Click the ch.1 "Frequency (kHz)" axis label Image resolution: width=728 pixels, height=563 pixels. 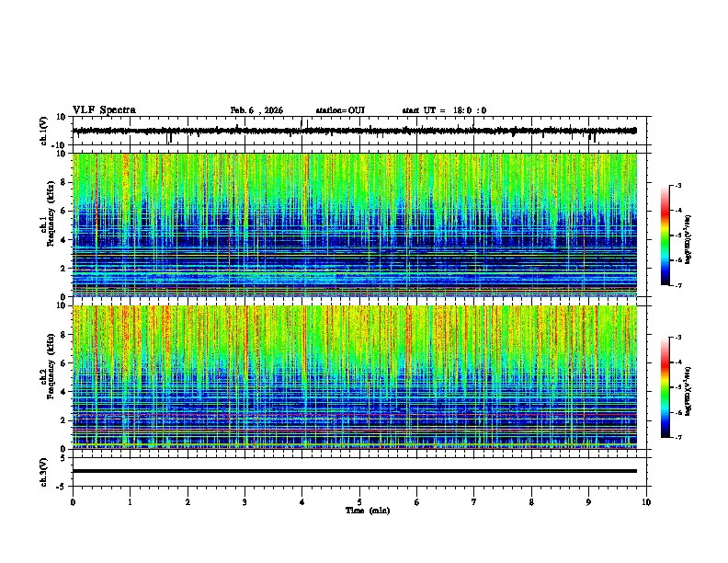51,213
